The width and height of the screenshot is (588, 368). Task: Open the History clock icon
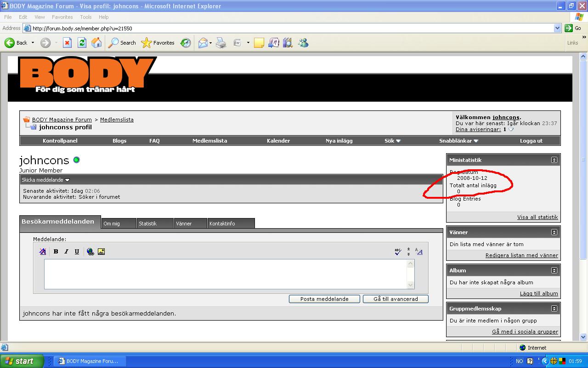point(186,43)
